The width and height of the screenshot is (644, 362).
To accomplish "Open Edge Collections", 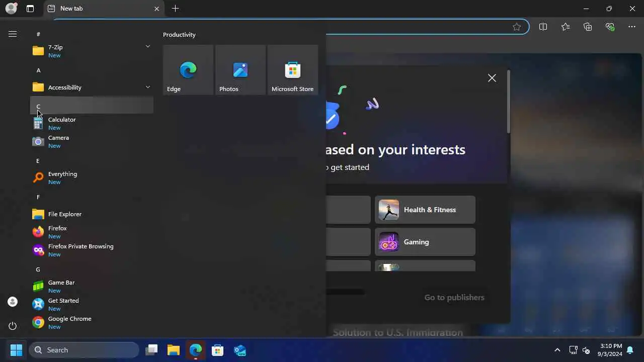I will click(588, 27).
